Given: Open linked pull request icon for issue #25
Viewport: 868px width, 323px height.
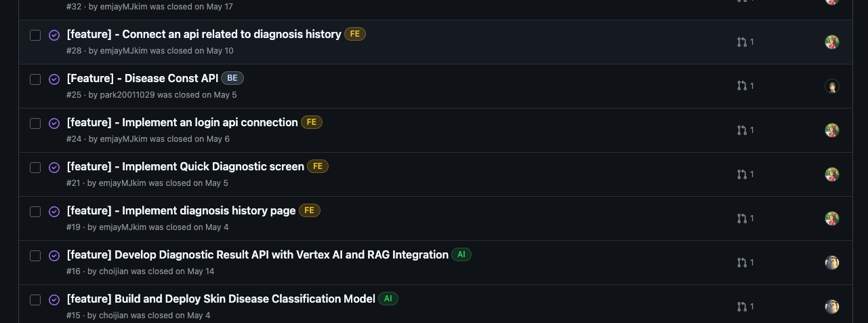Looking at the screenshot, I should (x=745, y=86).
